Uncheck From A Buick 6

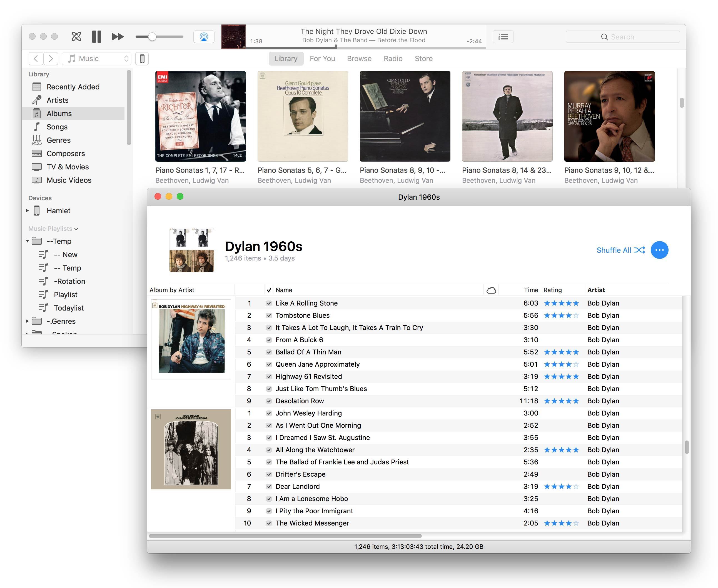pos(269,340)
